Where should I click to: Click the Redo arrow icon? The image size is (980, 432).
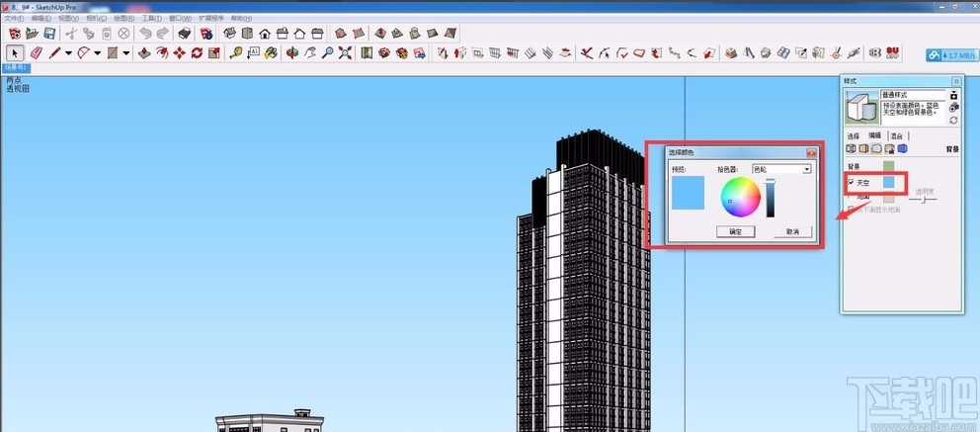[x=163, y=34]
